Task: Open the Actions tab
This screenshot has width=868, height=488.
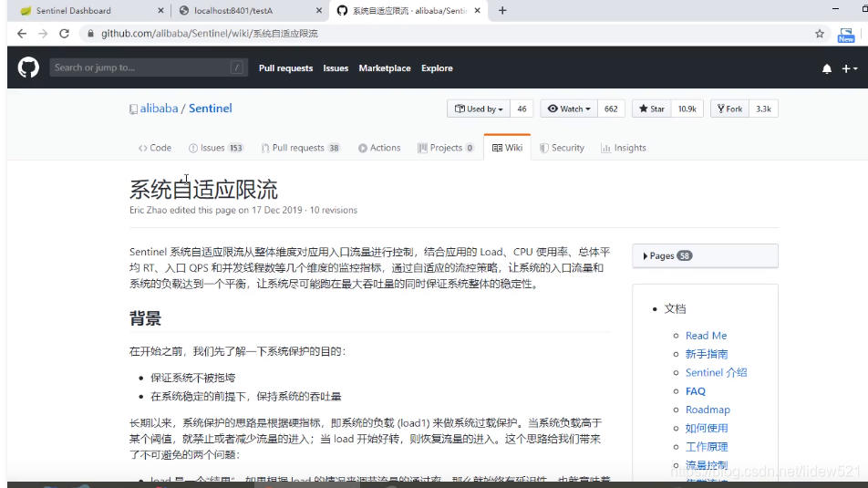Action: (379, 148)
